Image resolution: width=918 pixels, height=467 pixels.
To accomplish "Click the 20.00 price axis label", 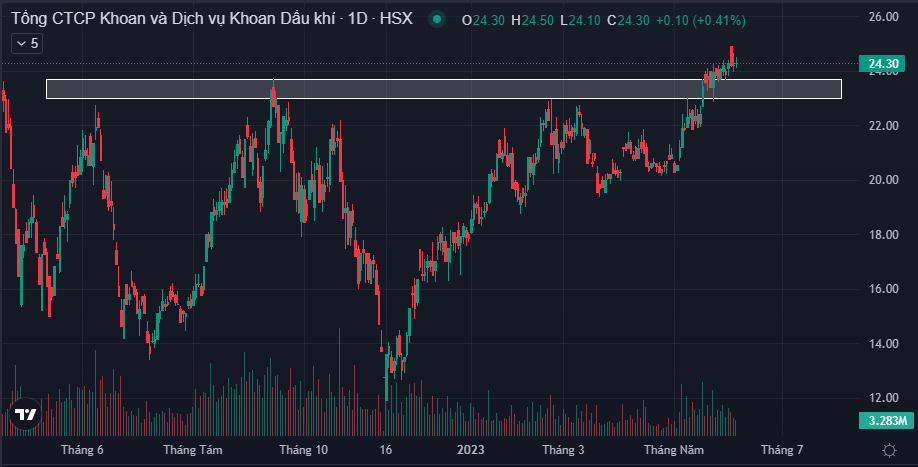I will click(x=883, y=180).
